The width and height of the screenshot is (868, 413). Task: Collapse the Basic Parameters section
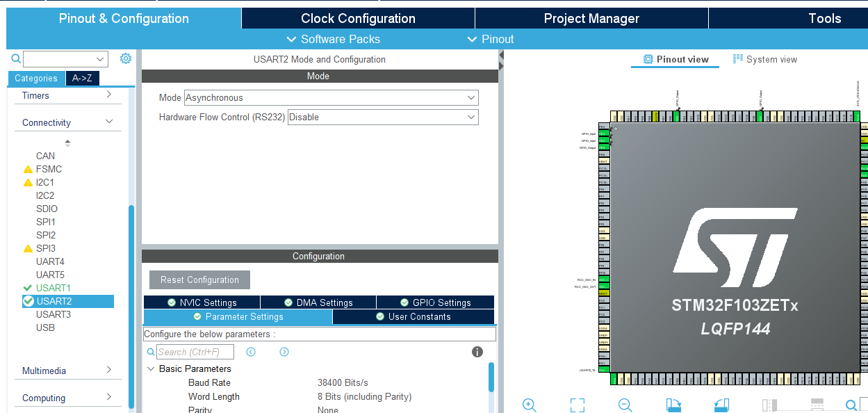(151, 369)
